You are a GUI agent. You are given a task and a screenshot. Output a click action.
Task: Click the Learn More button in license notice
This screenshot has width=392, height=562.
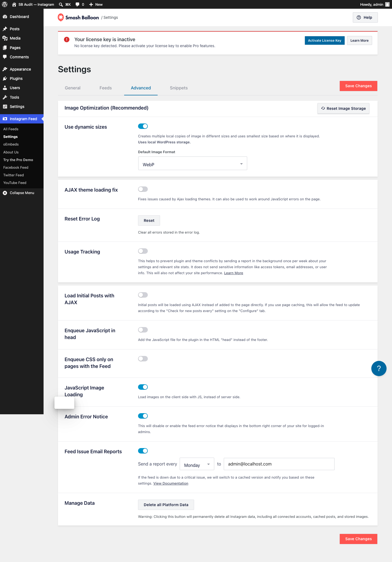click(359, 41)
